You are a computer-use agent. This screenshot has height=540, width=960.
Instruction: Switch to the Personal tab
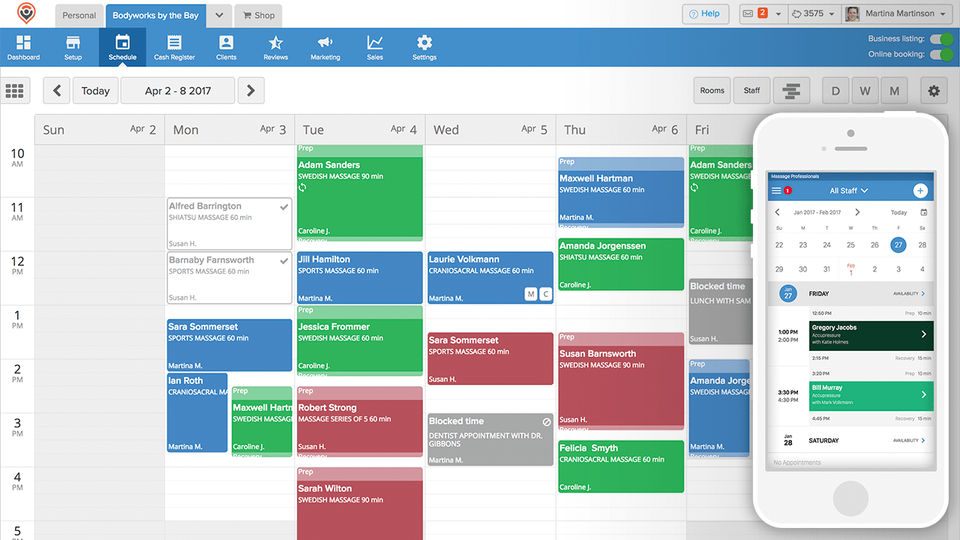tap(79, 15)
